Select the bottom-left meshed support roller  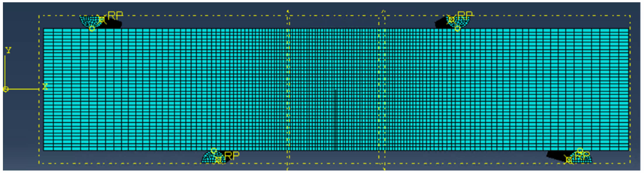coord(213,157)
